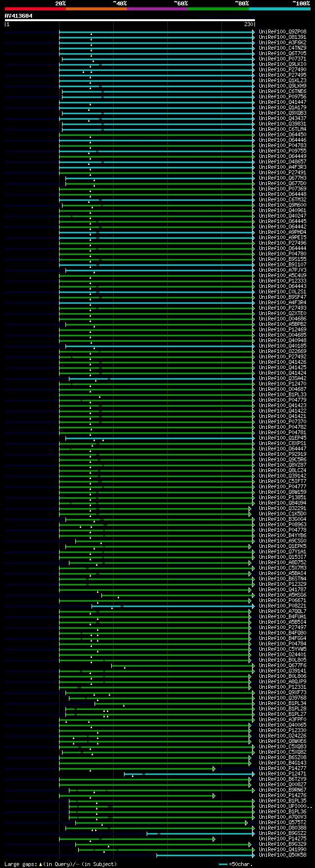Open hit UniRef100_P04783
Viewport: 315px width, 868px height.
pos(283,146)
